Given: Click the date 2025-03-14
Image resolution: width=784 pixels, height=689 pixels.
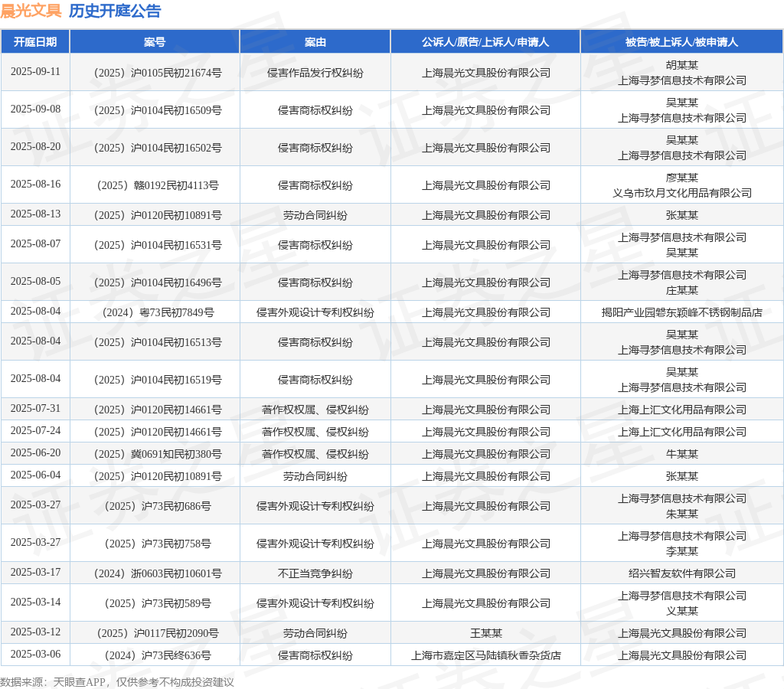Looking at the screenshot, I should [35, 602].
